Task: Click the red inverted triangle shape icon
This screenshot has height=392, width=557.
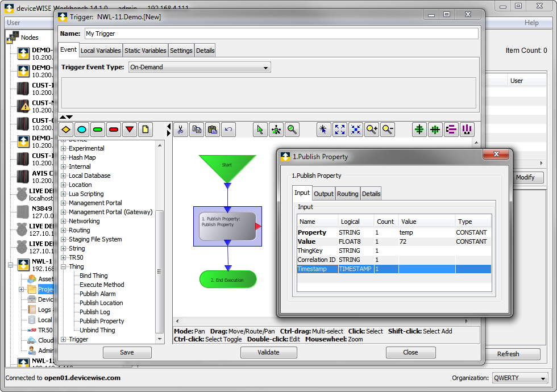Action: [130, 130]
